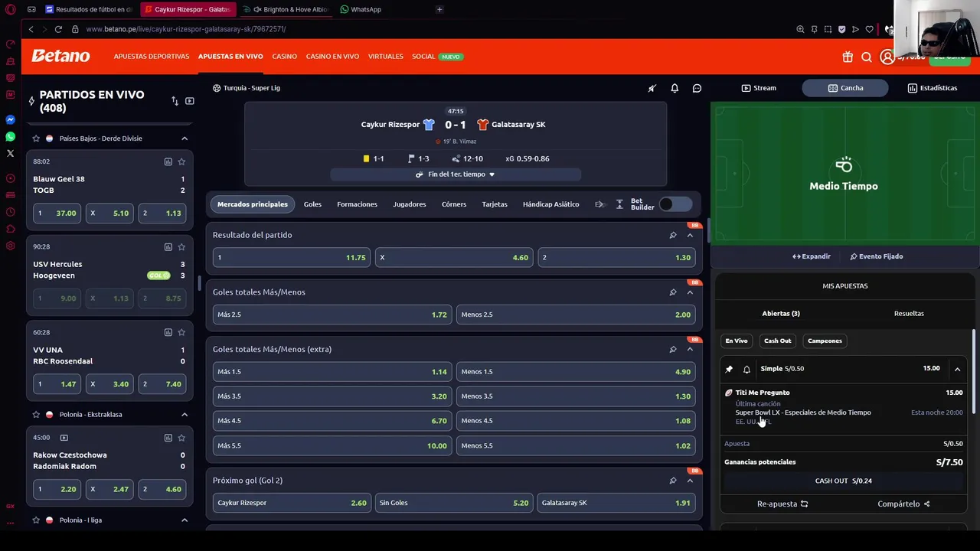
Task: Open the Stream view tab
Action: (x=759, y=88)
